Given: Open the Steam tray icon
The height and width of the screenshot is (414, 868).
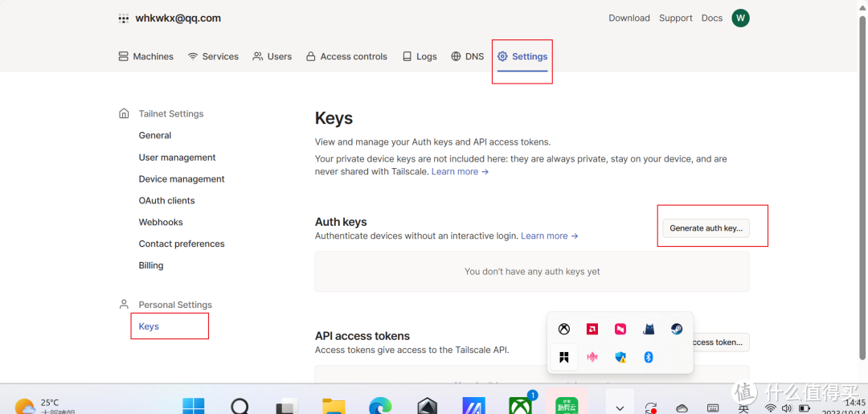Looking at the screenshot, I should tap(677, 329).
